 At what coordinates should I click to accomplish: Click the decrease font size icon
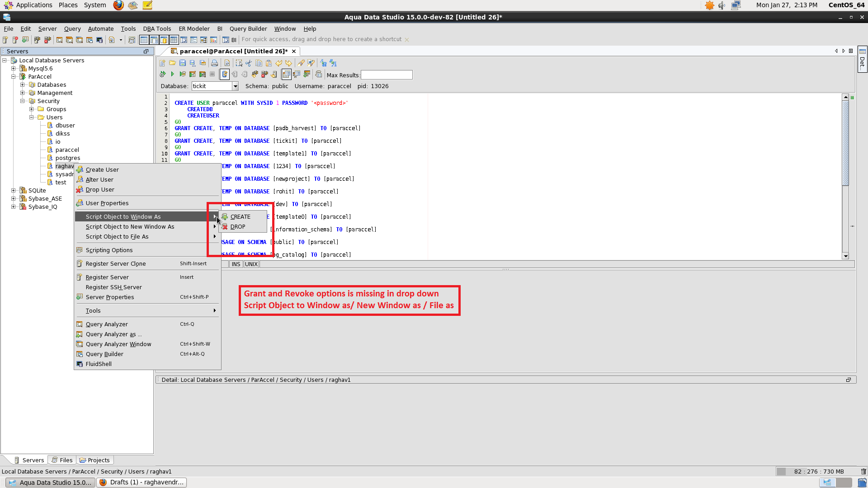click(x=333, y=63)
